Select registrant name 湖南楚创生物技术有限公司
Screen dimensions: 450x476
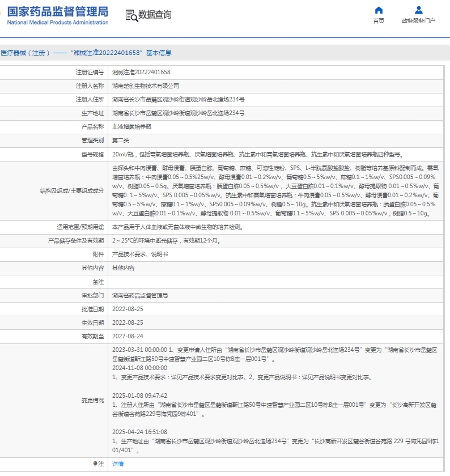click(x=146, y=86)
